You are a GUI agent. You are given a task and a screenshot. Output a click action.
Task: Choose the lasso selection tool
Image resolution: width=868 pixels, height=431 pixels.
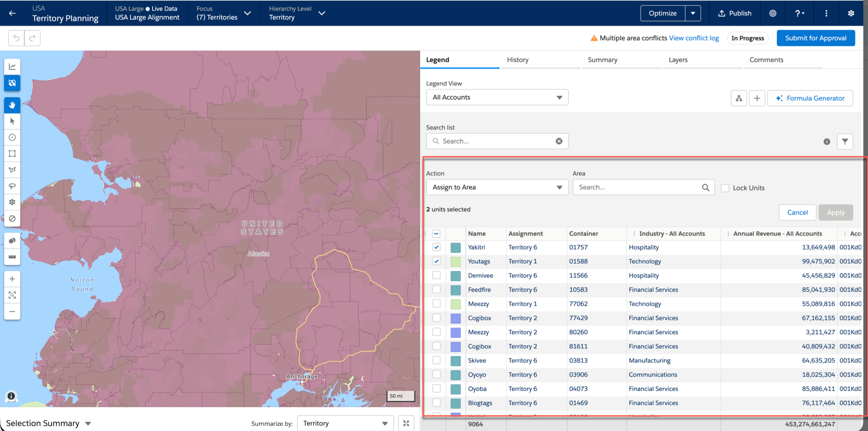(12, 186)
